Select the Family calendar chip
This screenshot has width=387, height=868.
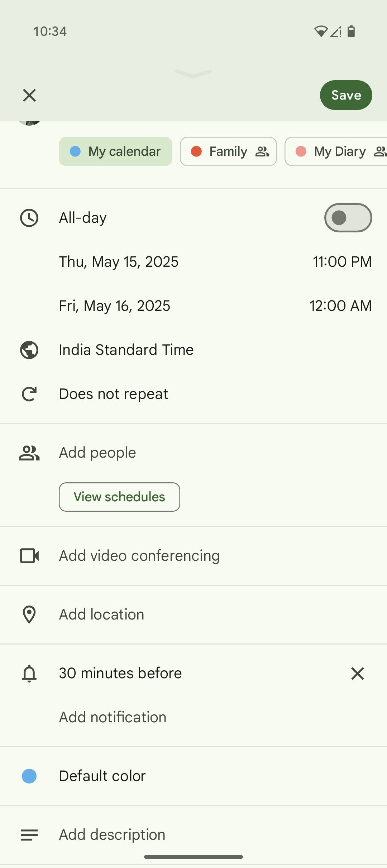click(228, 151)
